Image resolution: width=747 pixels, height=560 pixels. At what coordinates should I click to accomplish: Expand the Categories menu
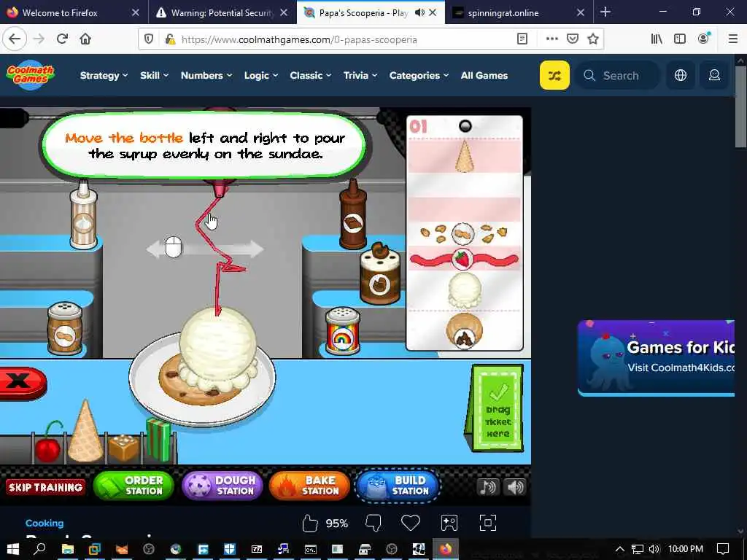419,75
